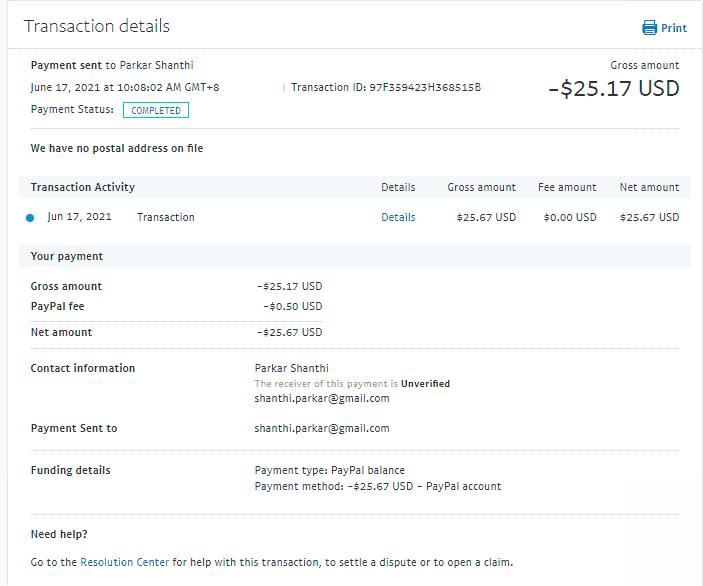Click the Transaction details page heading

(x=97, y=26)
